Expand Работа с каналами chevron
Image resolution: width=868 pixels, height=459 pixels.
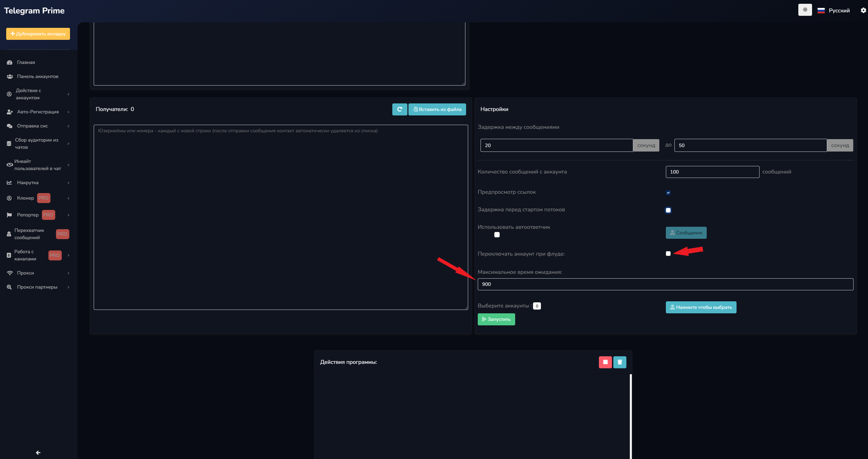coord(68,255)
